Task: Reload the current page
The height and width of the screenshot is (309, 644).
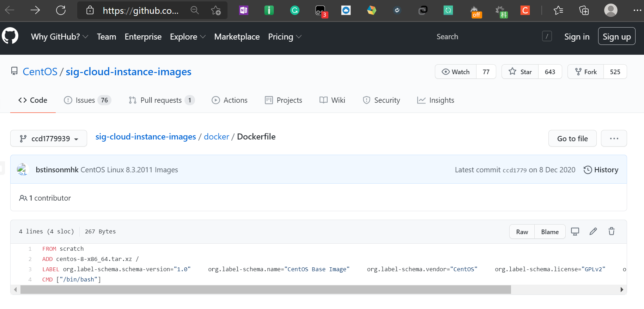Action: point(61,10)
